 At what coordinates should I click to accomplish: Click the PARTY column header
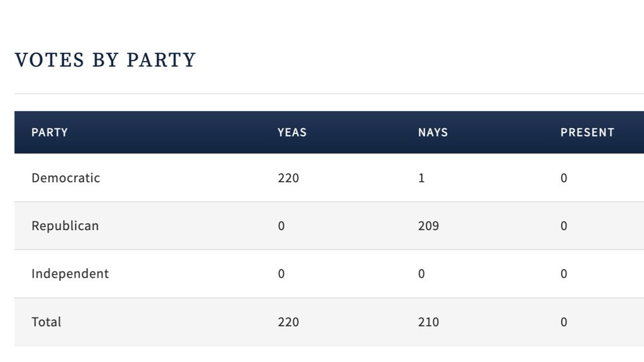[x=50, y=133]
